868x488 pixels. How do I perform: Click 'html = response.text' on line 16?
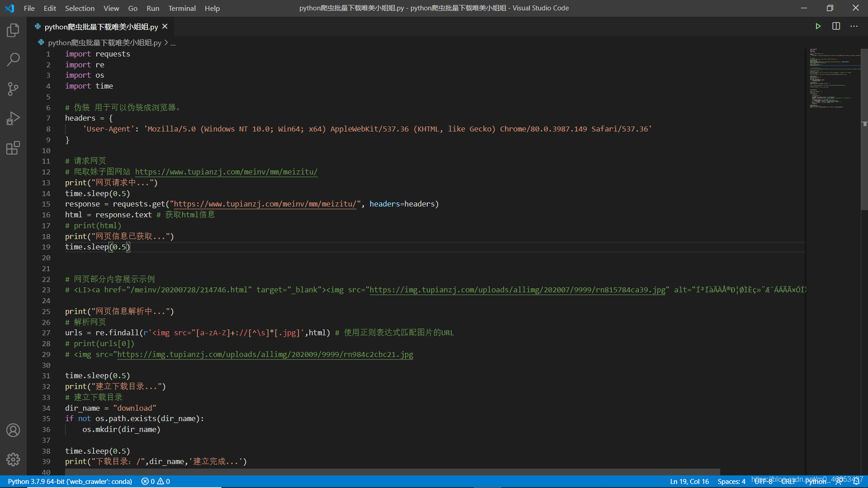(108, 215)
